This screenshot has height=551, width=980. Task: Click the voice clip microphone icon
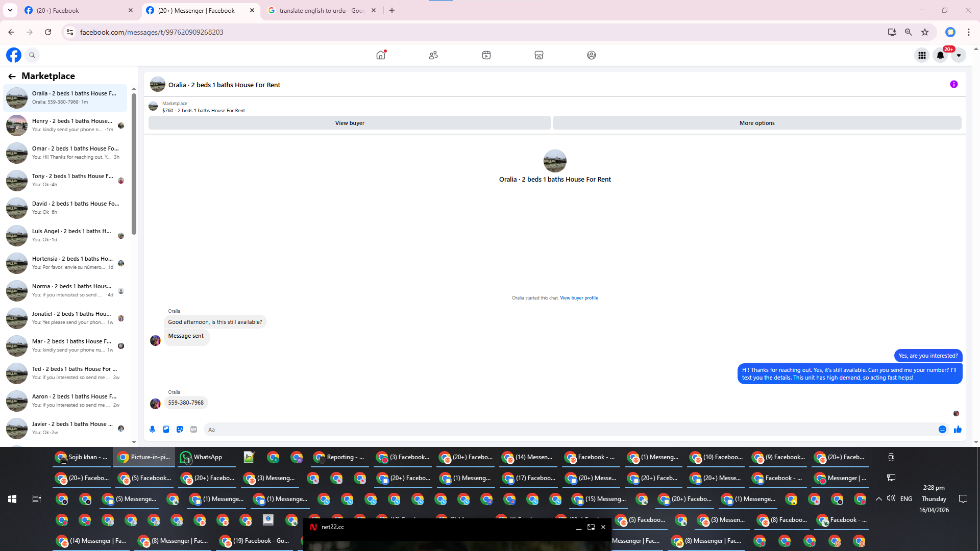152,430
